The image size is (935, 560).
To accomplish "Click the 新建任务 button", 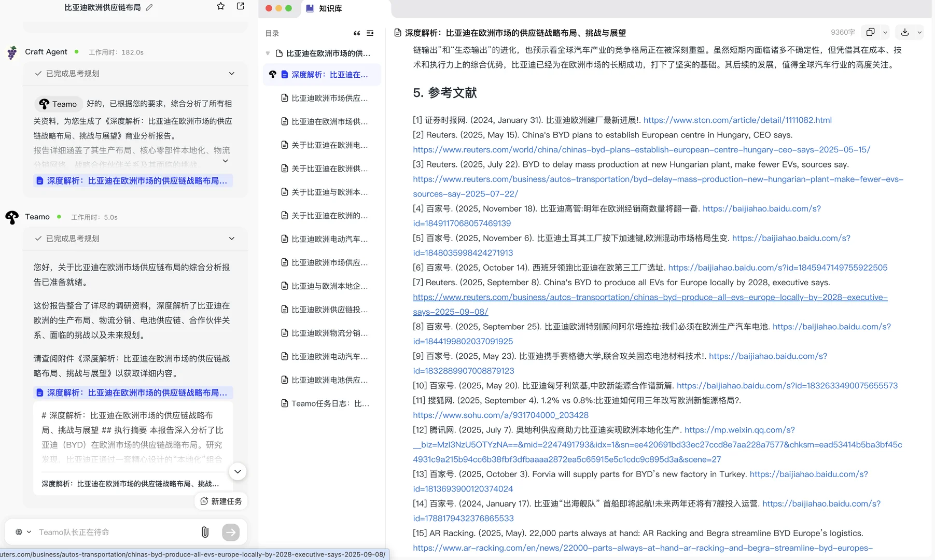I will (220, 501).
